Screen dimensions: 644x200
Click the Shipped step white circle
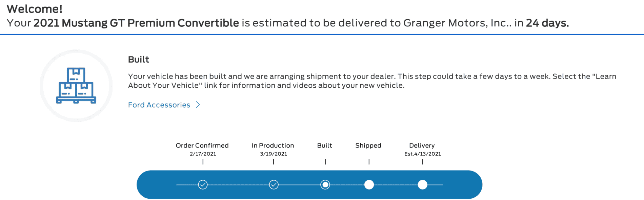(x=369, y=185)
